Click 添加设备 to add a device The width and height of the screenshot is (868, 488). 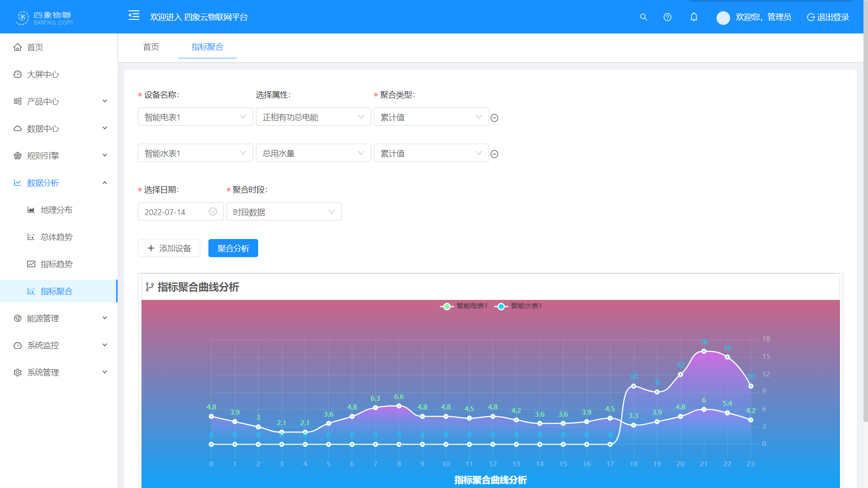tap(169, 248)
